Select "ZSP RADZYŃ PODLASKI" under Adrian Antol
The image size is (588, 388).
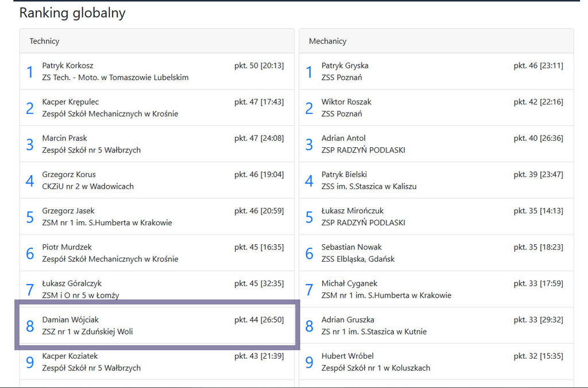point(363,150)
